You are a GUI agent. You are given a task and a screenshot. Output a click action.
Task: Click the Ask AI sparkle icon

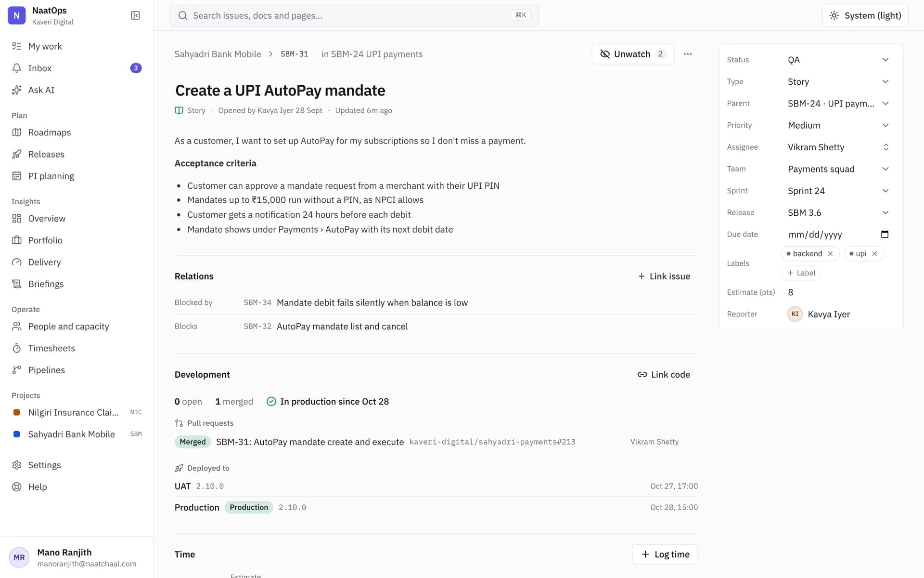pyautogui.click(x=17, y=90)
